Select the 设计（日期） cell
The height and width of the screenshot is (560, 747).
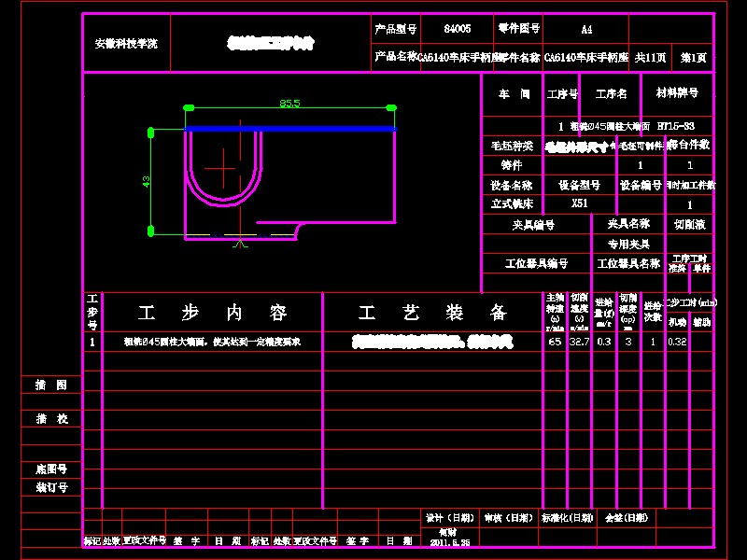[x=450, y=518]
